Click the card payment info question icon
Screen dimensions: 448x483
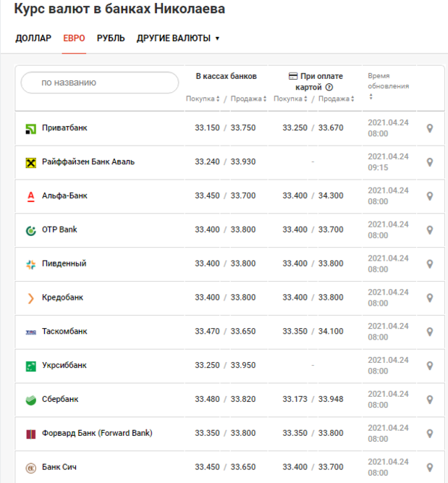tap(329, 87)
